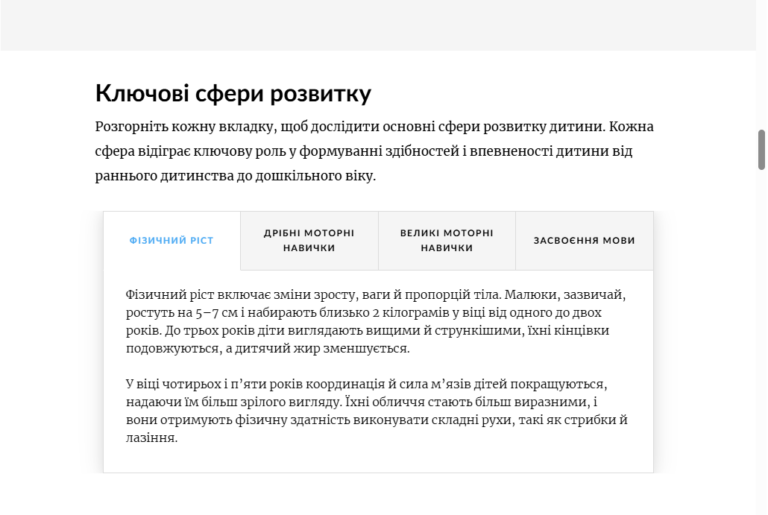768x515 pixels.
Task: Open the ЗАСВОЄННЯ МОВИ tab
Action: [584, 241]
